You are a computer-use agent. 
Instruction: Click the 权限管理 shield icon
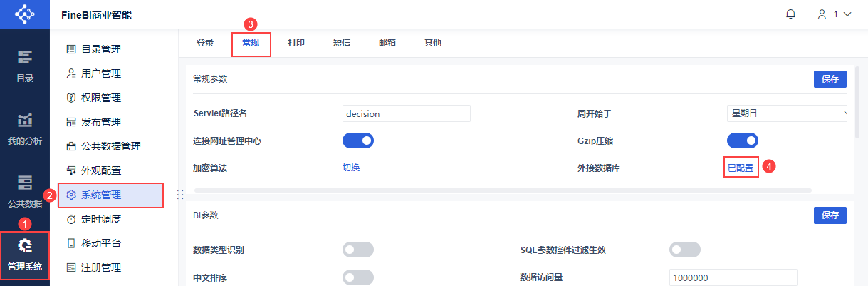pyautogui.click(x=70, y=98)
